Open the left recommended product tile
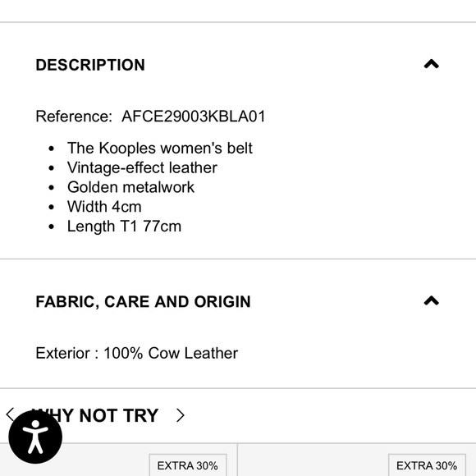Image resolution: width=476 pixels, height=476 pixels. [x=118, y=460]
